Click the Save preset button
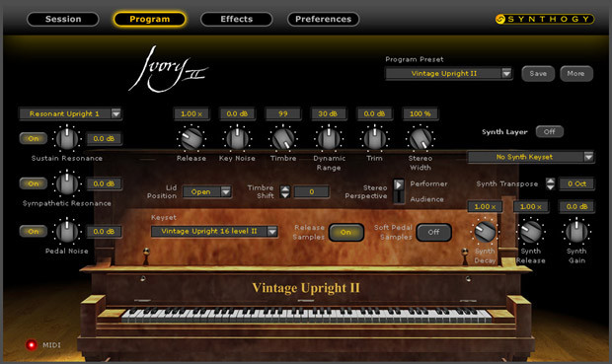Screen dimensions: 612x364 [x=538, y=73]
